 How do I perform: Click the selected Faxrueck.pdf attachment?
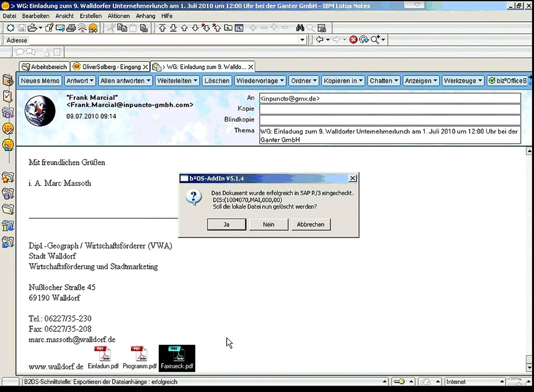point(177,358)
